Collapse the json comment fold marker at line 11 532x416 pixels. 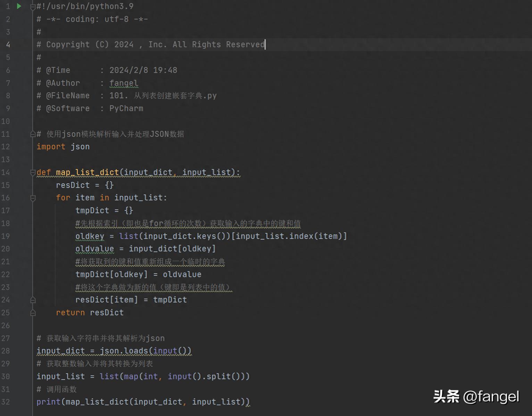pos(33,134)
